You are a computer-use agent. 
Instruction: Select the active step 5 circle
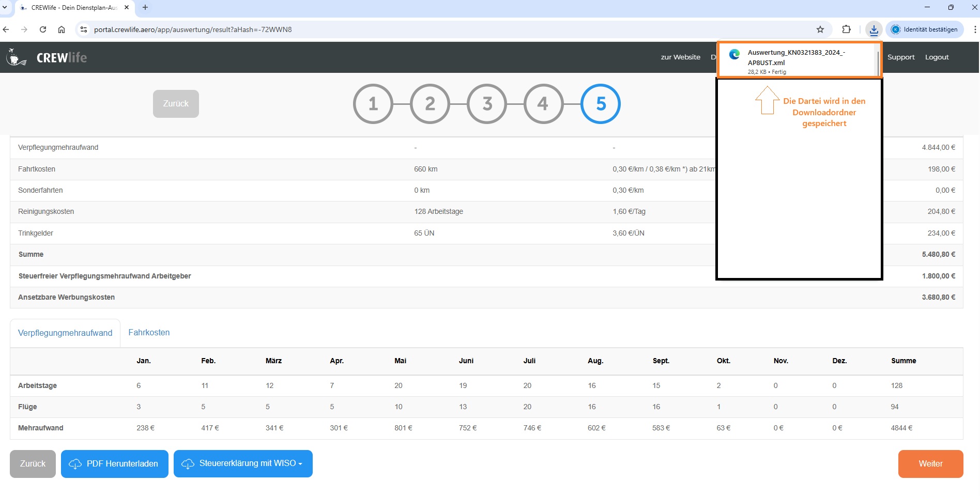click(x=601, y=104)
